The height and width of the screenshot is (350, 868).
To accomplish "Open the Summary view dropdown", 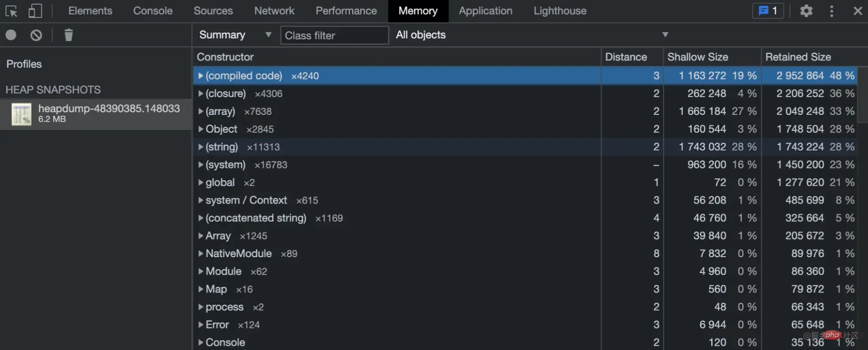I will [235, 35].
